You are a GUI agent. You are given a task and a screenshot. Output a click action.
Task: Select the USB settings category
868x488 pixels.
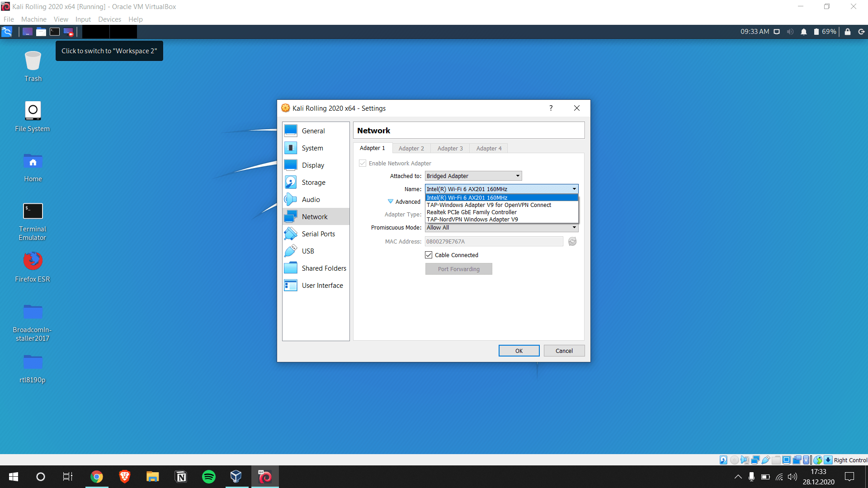point(307,251)
